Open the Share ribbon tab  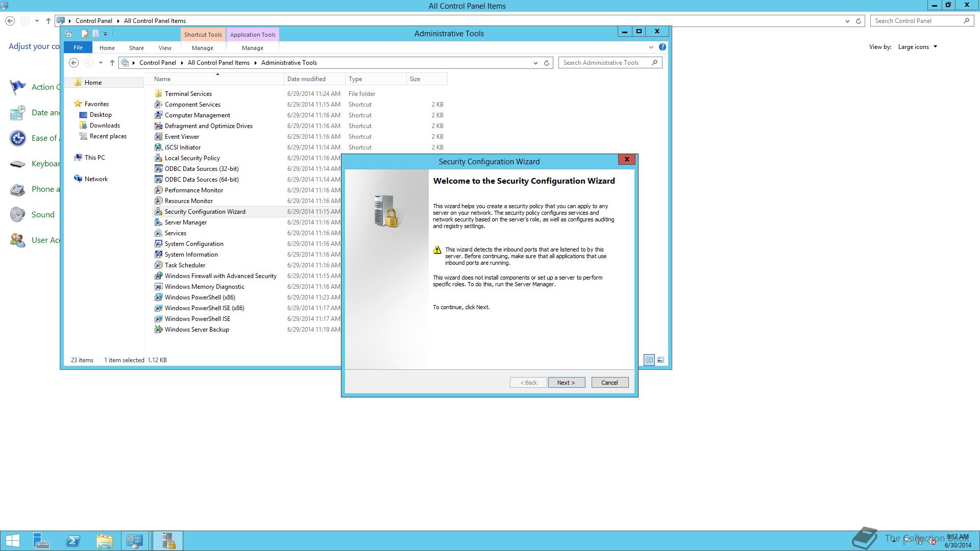(x=136, y=48)
